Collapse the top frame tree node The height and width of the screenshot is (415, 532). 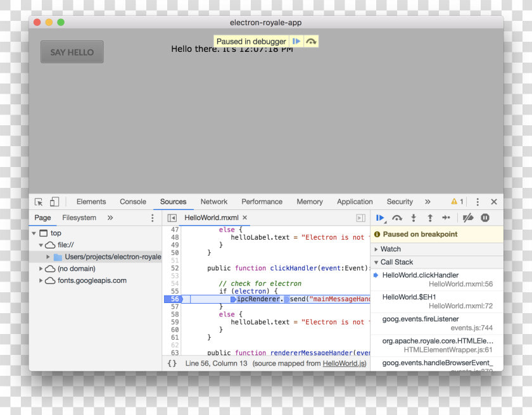pyautogui.click(x=34, y=233)
